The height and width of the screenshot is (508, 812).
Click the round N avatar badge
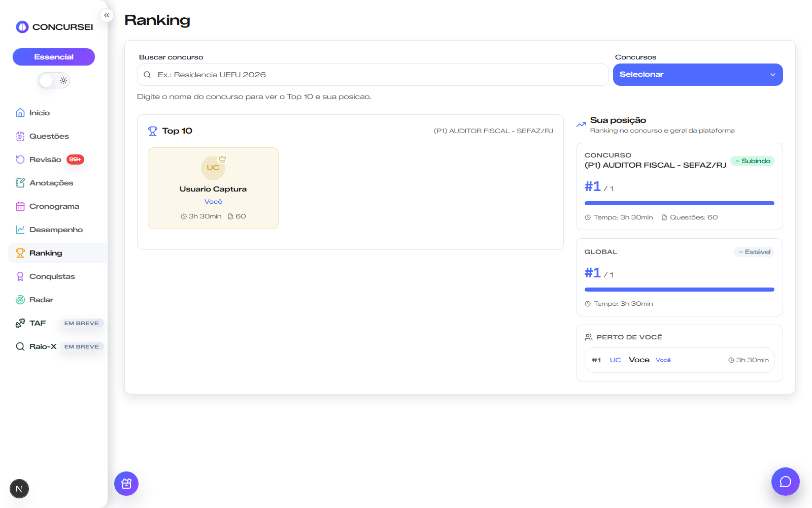19,489
